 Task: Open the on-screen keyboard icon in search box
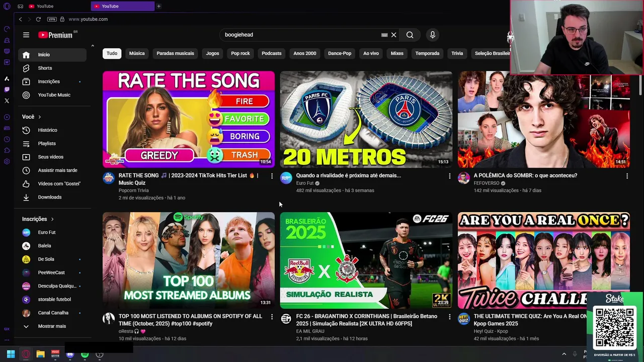tap(384, 35)
